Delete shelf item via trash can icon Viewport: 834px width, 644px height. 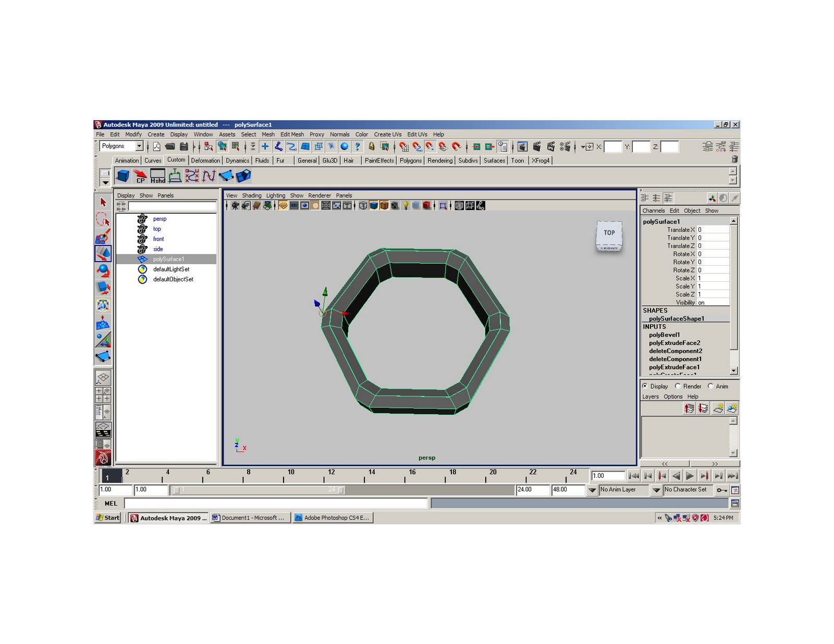(x=734, y=159)
